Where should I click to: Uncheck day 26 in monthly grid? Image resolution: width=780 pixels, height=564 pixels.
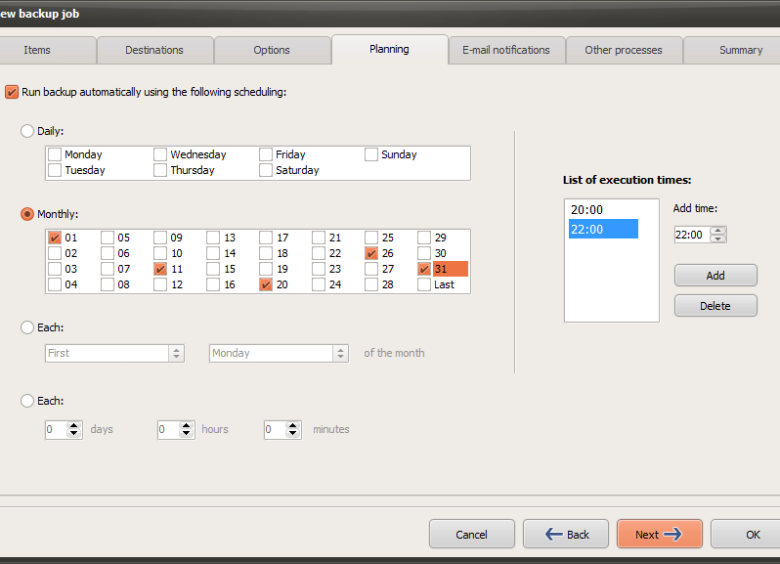[372, 254]
